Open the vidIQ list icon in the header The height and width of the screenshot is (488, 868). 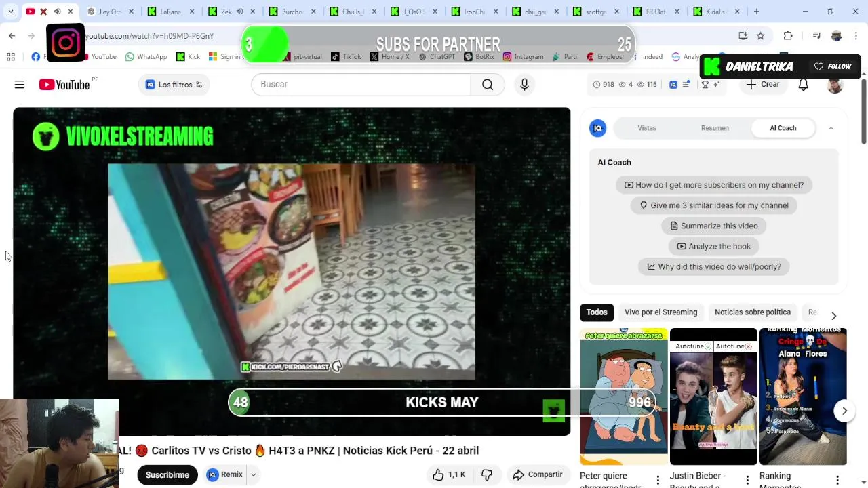pos(686,85)
